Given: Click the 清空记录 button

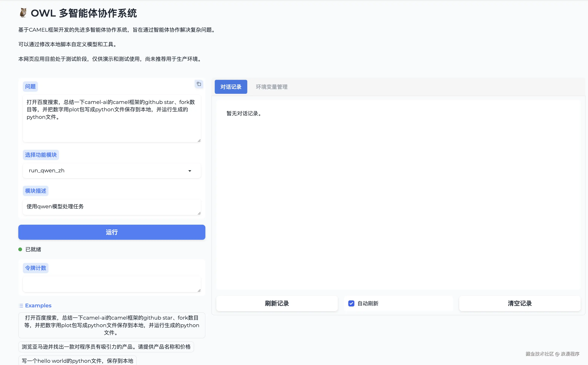Looking at the screenshot, I should click(x=520, y=303).
